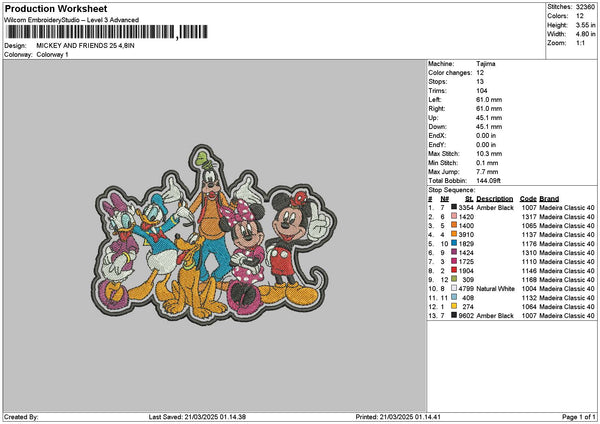Click the "Colorway 1" value
Screen dimensions: 600x424
tap(52, 54)
